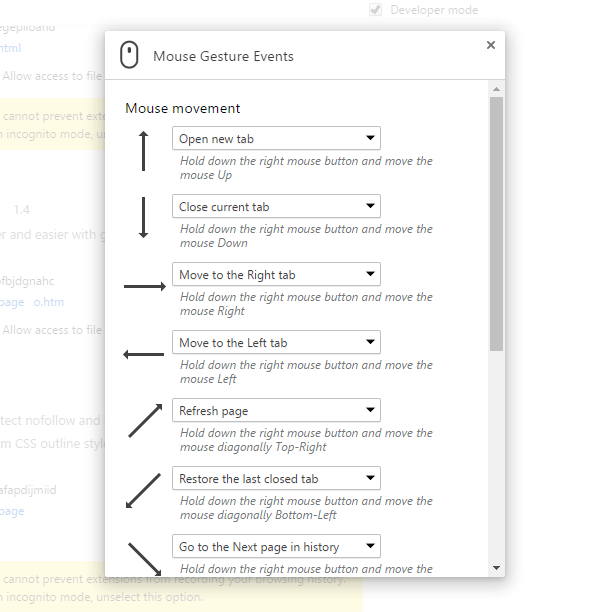The height and width of the screenshot is (612, 600).
Task: Click the Left arrow gesture icon
Action: click(144, 353)
